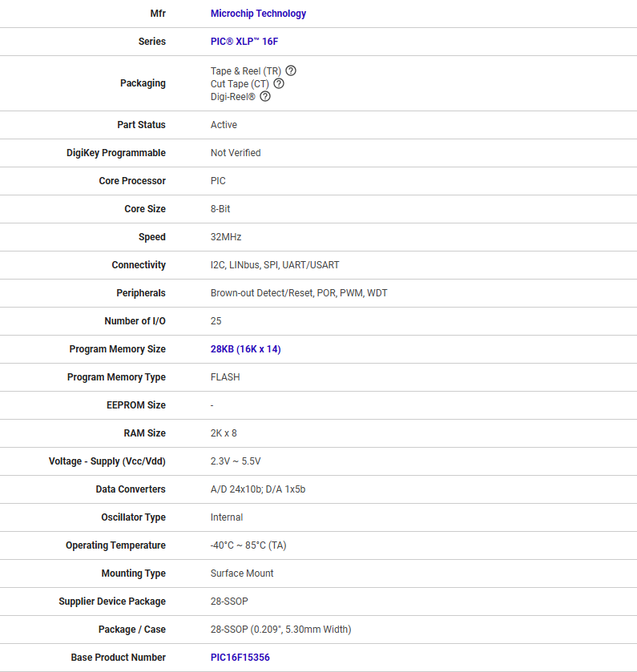The image size is (637, 672).
Task: Open help icon next to Tape & Reel (TR)
Action: (291, 70)
